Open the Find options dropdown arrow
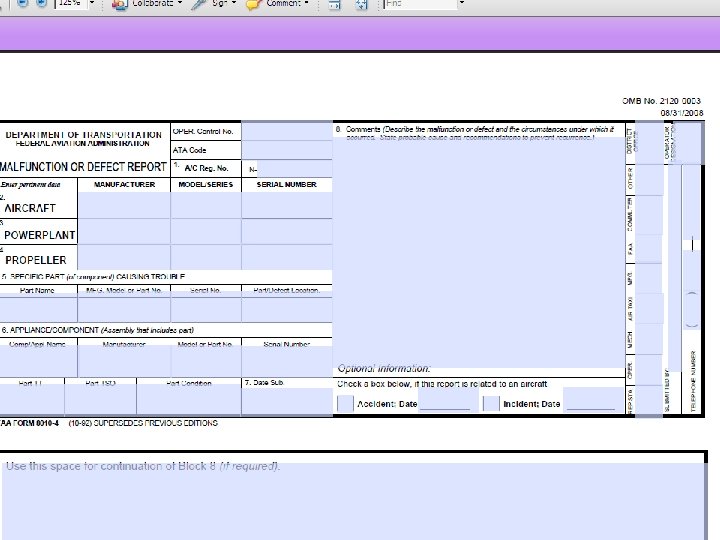The height and width of the screenshot is (540, 720). click(462, 4)
